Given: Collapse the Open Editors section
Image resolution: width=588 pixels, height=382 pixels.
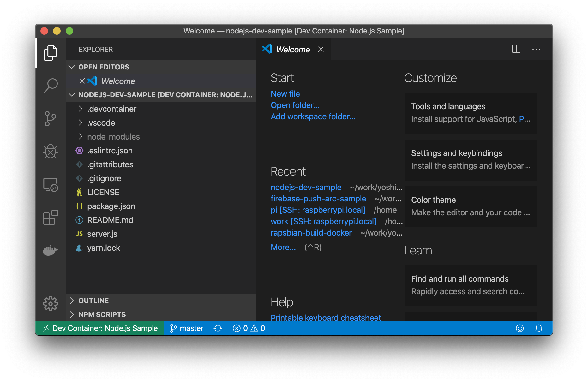Looking at the screenshot, I should point(161,67).
